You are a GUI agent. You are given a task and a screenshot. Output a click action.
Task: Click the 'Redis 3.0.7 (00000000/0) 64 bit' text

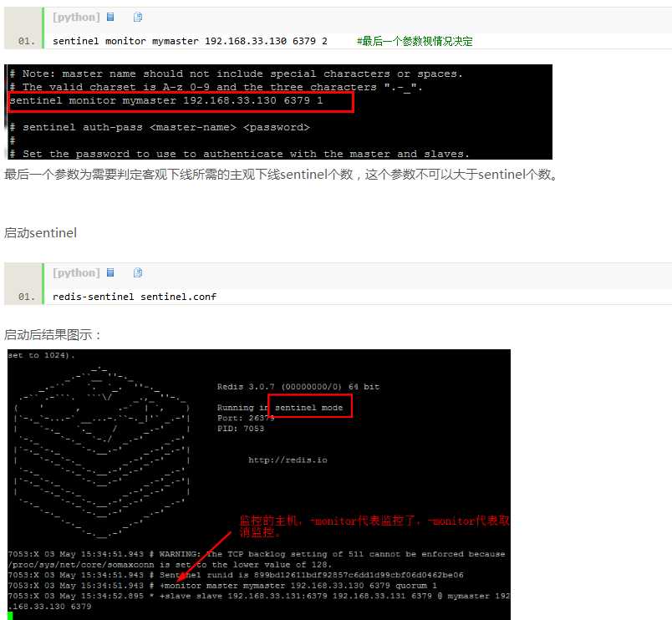pyautogui.click(x=298, y=387)
